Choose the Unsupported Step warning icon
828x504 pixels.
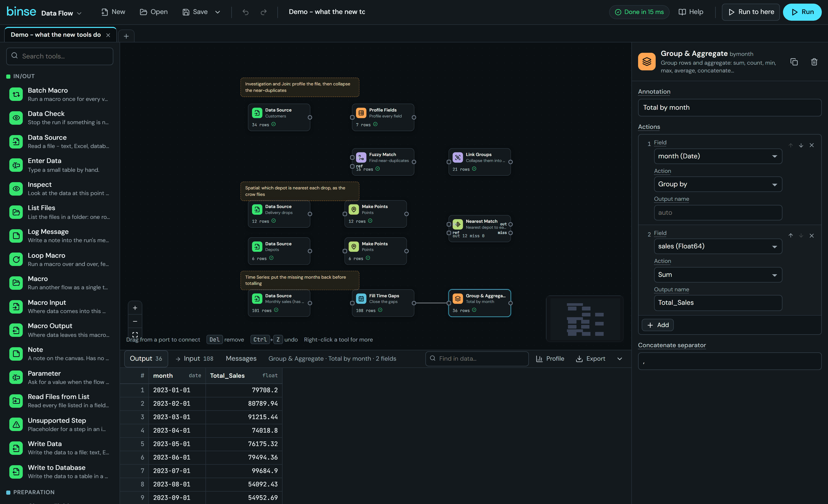(x=16, y=425)
